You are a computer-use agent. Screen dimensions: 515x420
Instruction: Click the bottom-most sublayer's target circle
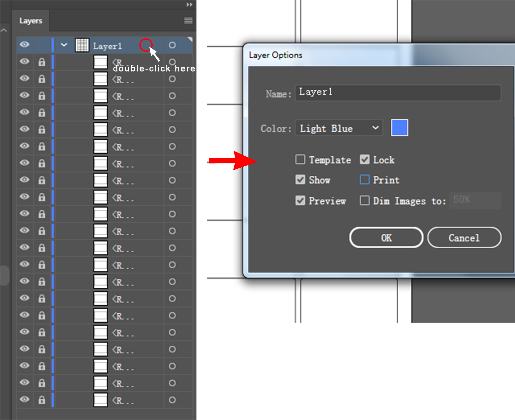(x=172, y=400)
